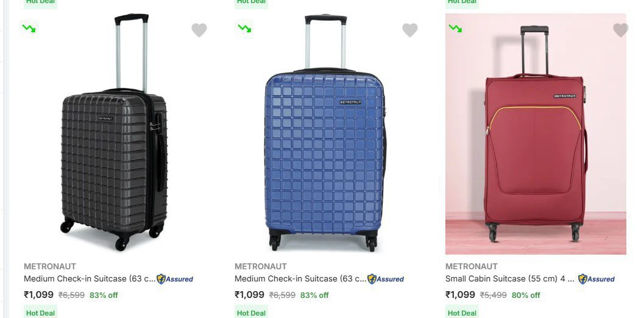This screenshot has height=318, width=644.
Task: Open the grey hard-shell suitcase image
Action: pyautogui.click(x=114, y=134)
